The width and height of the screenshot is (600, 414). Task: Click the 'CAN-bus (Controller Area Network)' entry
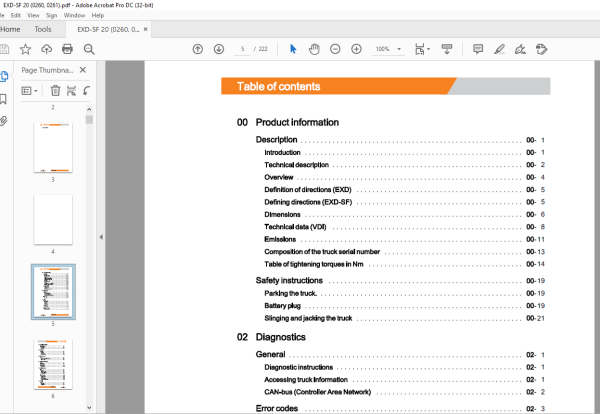pyautogui.click(x=318, y=392)
